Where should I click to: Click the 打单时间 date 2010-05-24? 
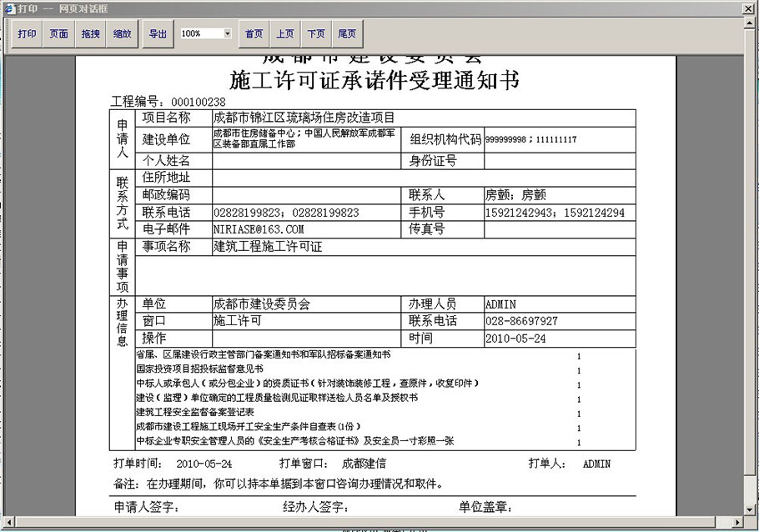click(x=204, y=464)
